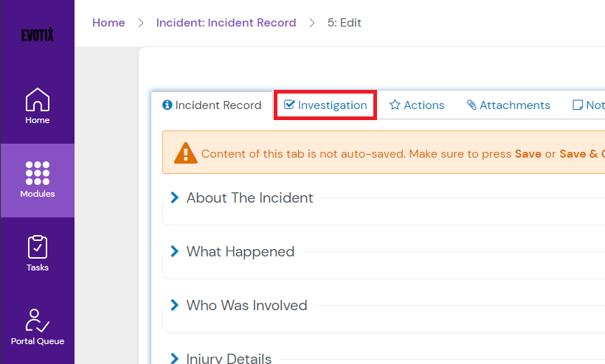Switch to the Investigation tab

(x=325, y=105)
